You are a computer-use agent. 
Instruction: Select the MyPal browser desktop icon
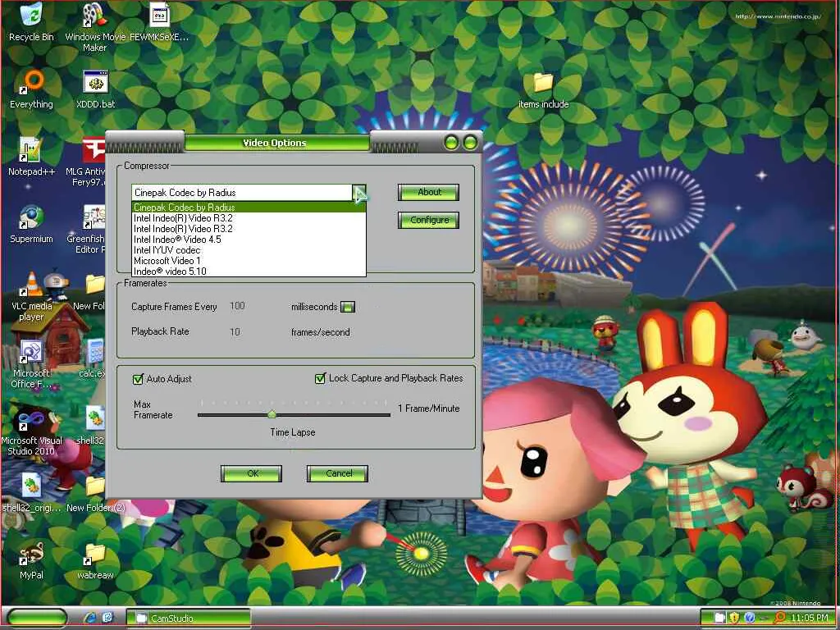31,561
